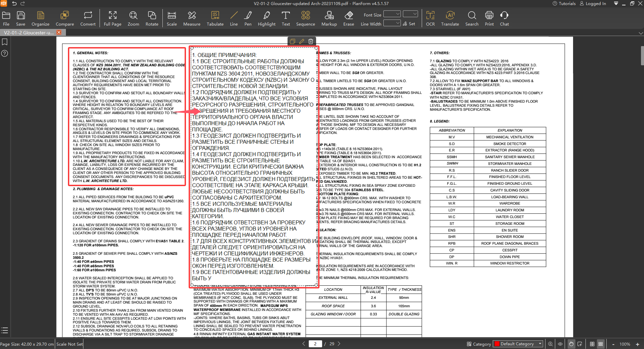This screenshot has height=349, width=644.
Task: Click the page number input field
Action: click(x=315, y=344)
